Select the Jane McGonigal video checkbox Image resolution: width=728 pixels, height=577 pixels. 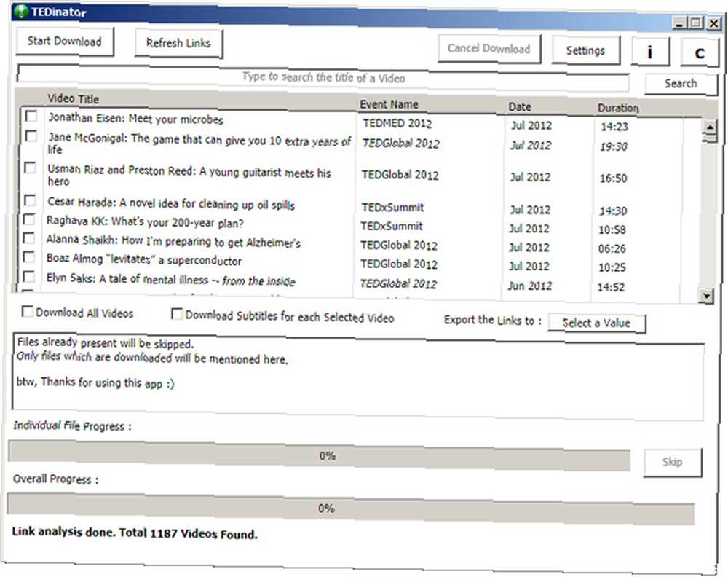(31, 136)
